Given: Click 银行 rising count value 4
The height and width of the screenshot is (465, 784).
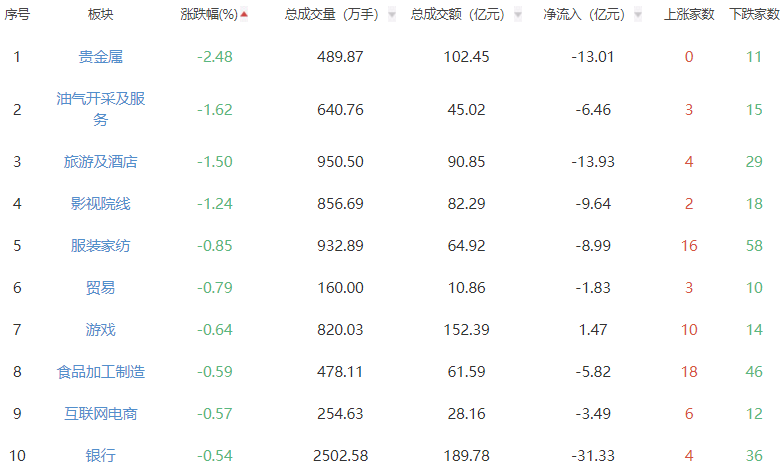Looking at the screenshot, I should pos(689,456).
